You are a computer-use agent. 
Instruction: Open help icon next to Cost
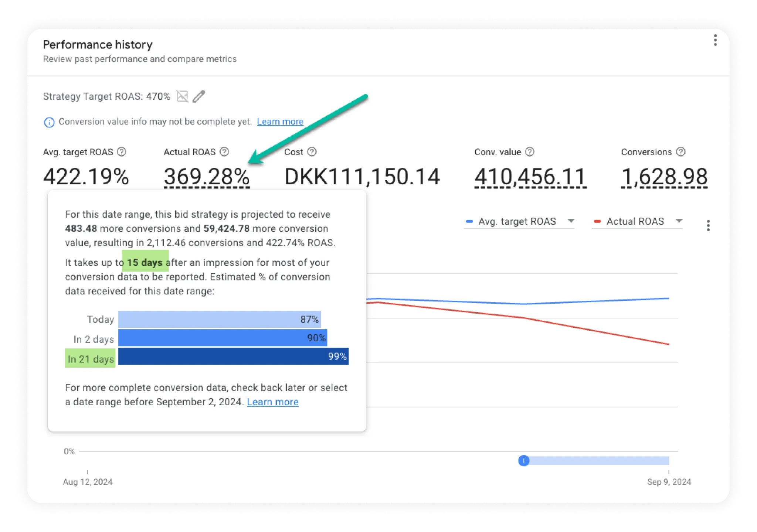click(312, 152)
